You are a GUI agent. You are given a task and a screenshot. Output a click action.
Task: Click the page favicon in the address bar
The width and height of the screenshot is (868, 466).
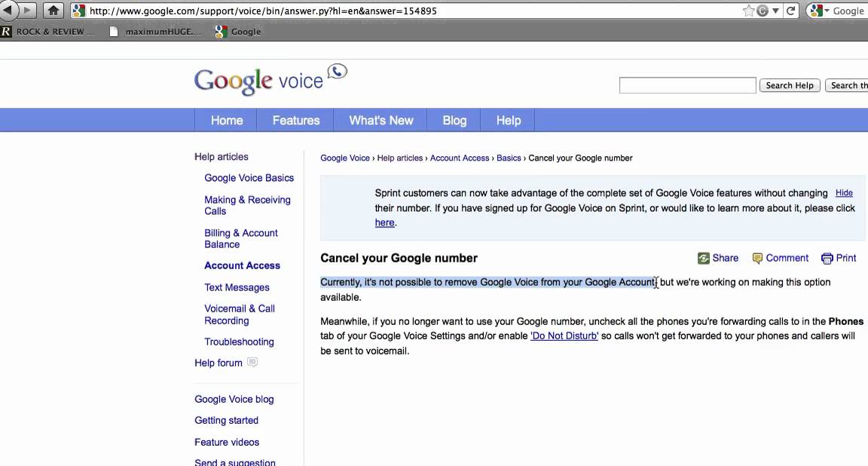(x=78, y=11)
